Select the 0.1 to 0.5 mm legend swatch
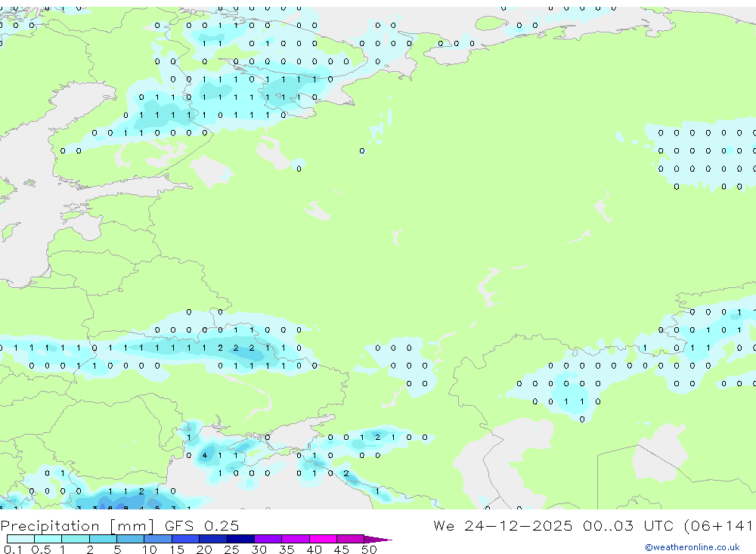This screenshot has height=554, width=756. click(20, 539)
